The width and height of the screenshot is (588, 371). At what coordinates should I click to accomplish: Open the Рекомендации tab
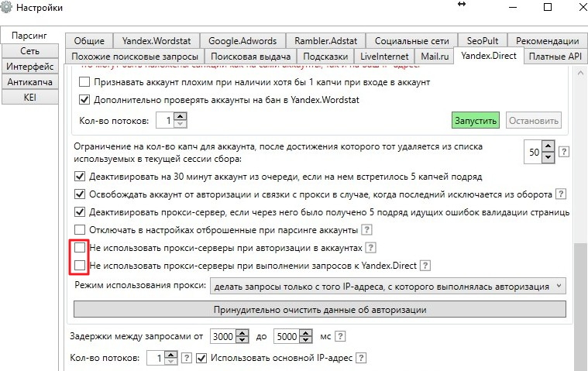[548, 40]
